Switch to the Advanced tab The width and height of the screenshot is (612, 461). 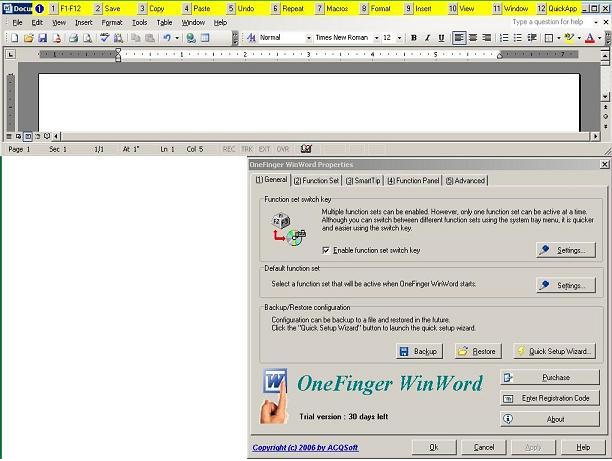click(465, 180)
